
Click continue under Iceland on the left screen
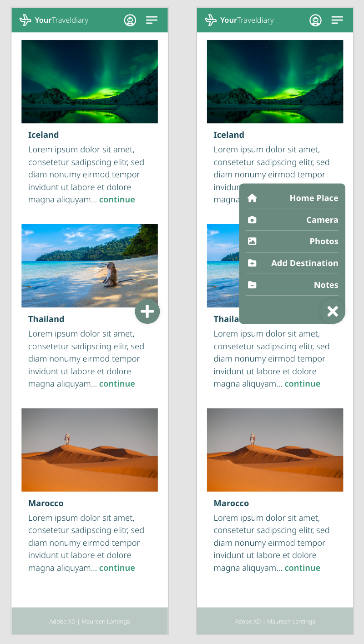click(x=117, y=200)
